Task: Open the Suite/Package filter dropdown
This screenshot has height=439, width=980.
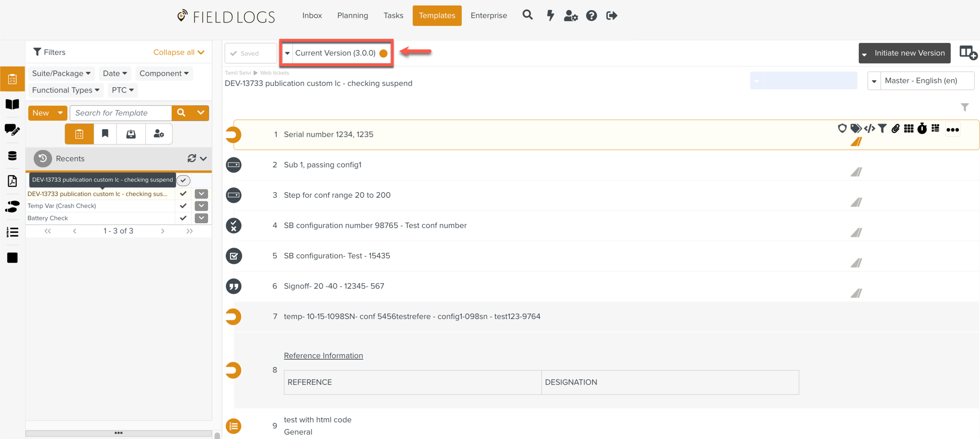Action: [x=61, y=73]
